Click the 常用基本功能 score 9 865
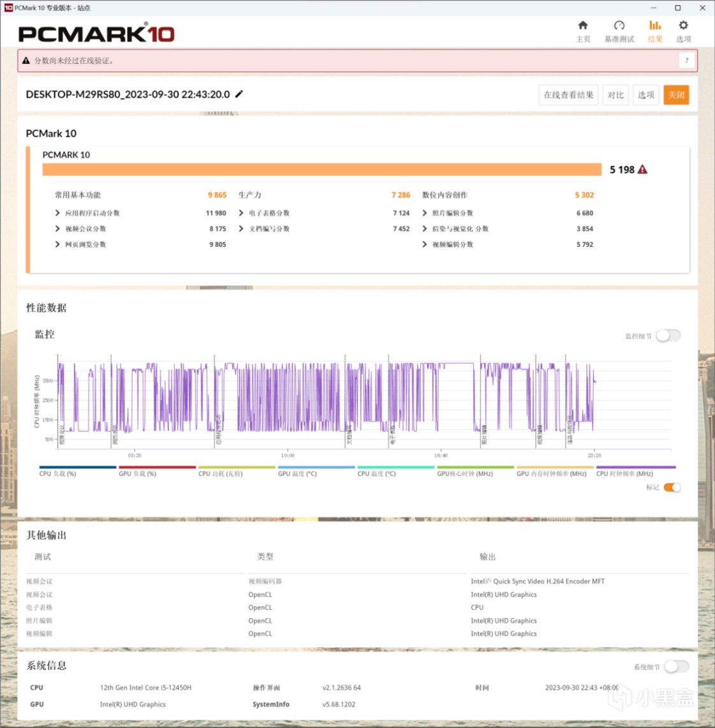The height and width of the screenshot is (728, 715). (x=217, y=195)
